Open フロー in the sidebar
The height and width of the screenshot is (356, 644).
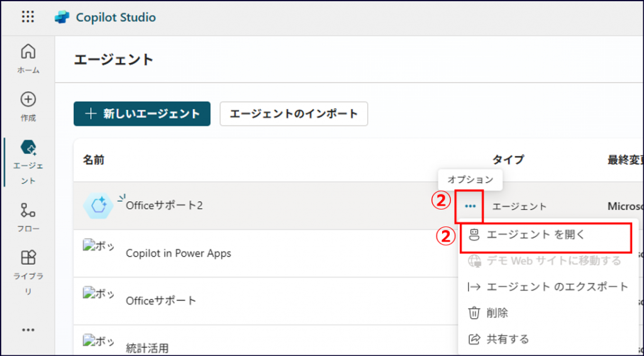pyautogui.click(x=28, y=218)
